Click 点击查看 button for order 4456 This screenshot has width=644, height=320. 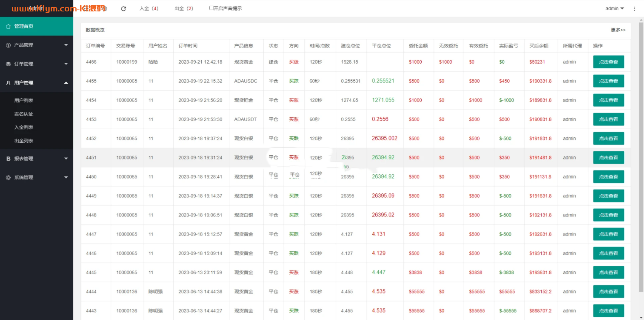point(608,62)
